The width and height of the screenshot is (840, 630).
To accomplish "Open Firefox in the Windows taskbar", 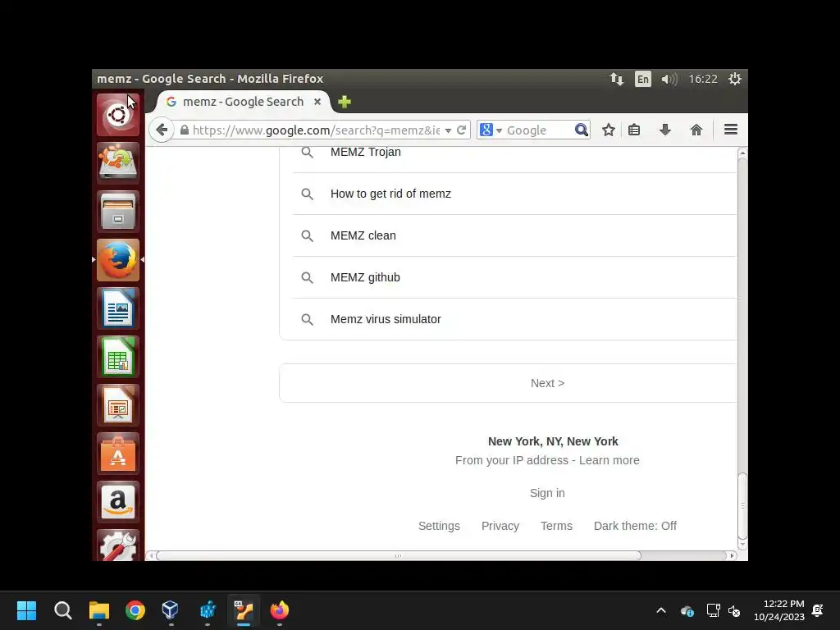I will (280, 610).
